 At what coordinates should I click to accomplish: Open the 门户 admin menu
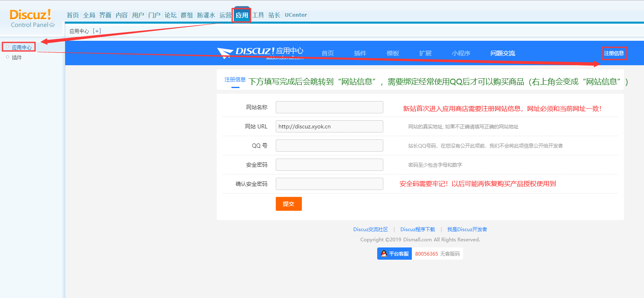tap(154, 15)
